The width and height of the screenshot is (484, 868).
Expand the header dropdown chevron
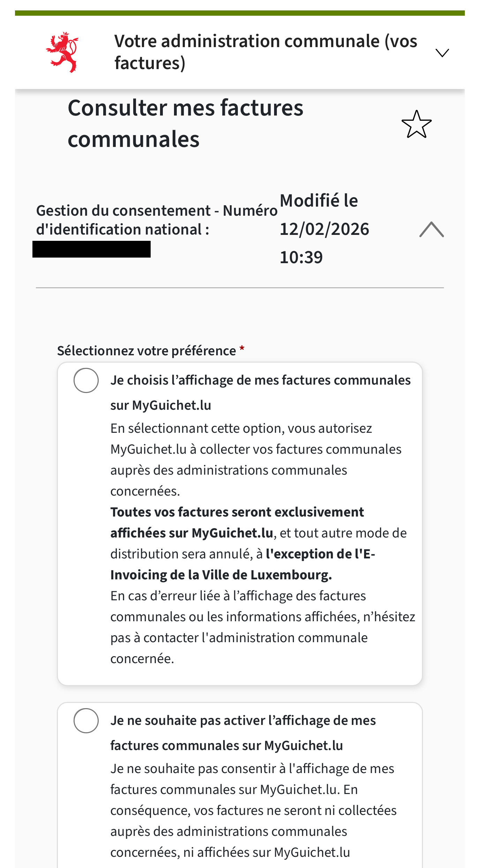tap(442, 53)
